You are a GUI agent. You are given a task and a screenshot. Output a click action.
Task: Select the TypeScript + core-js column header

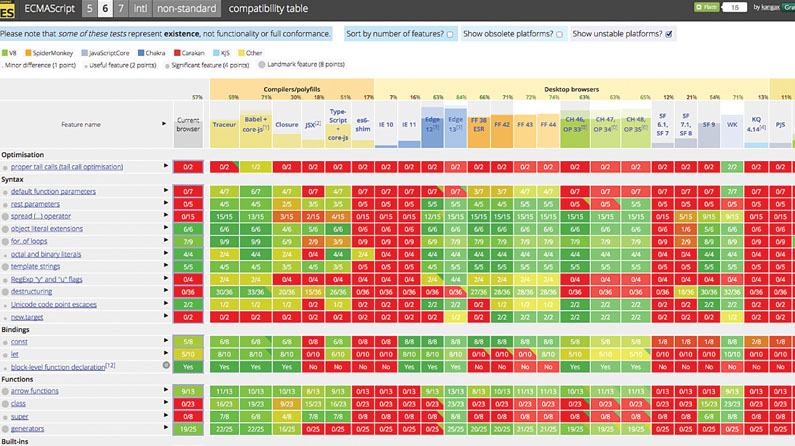(x=338, y=124)
